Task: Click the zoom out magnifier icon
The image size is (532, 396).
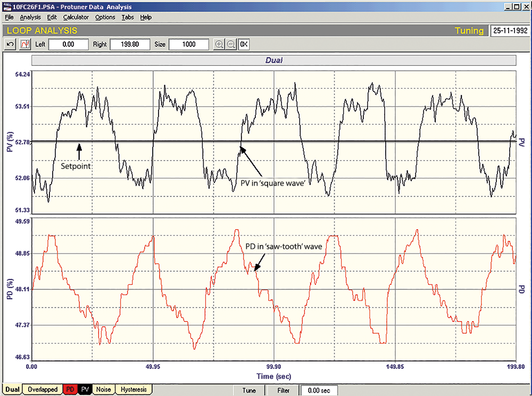Action: point(231,44)
